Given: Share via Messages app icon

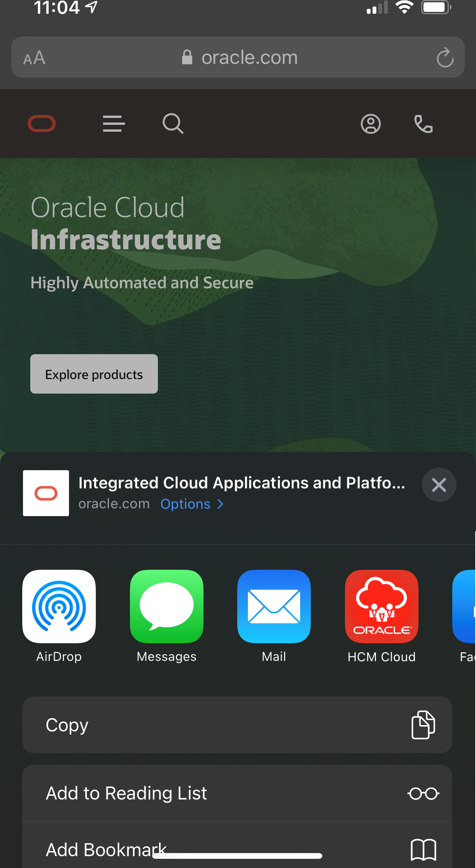Looking at the screenshot, I should point(167,606).
